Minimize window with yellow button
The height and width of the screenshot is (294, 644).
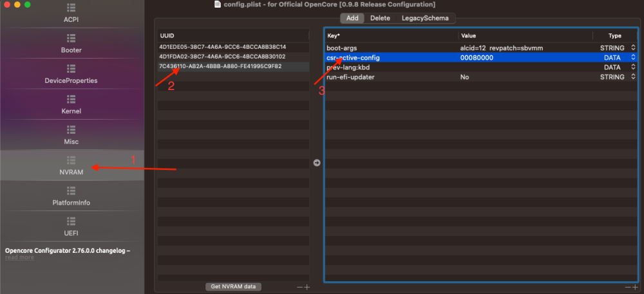[x=17, y=5]
